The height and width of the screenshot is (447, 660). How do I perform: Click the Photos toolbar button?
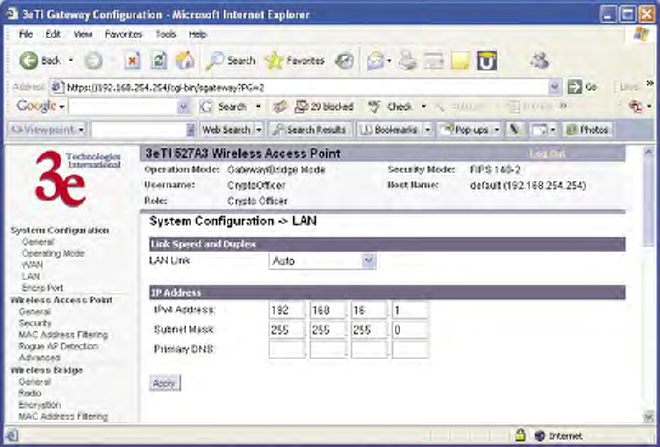[x=588, y=130]
